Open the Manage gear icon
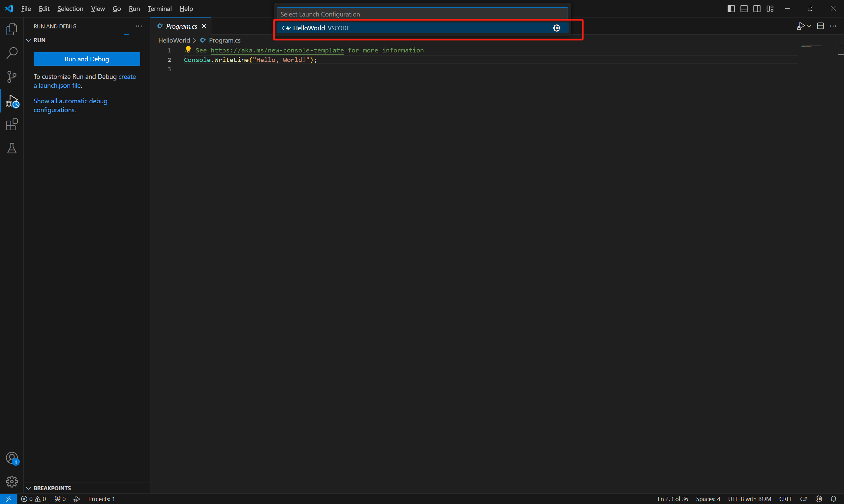This screenshot has height=504, width=844. [x=12, y=482]
